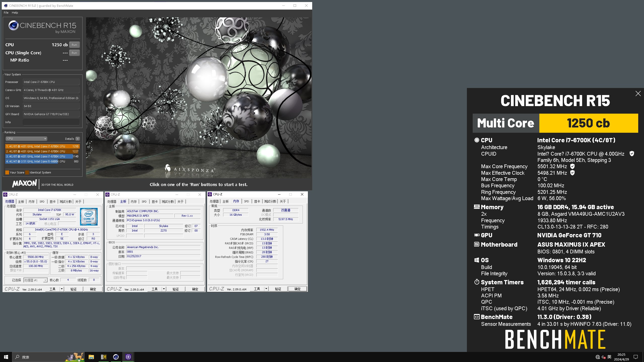The height and width of the screenshot is (362, 644).
Task: Close the BenchMate result panel
Action: coord(638,94)
